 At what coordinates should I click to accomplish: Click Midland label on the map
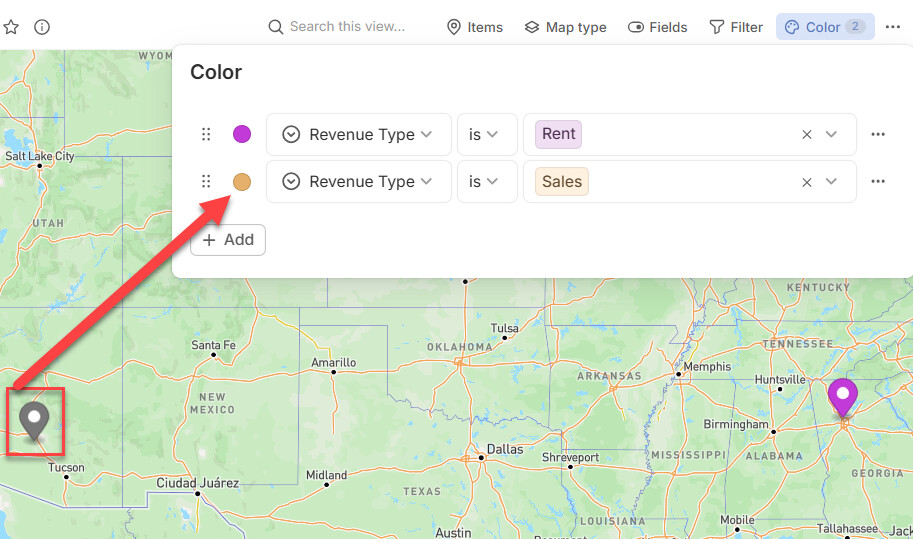[x=326, y=475]
